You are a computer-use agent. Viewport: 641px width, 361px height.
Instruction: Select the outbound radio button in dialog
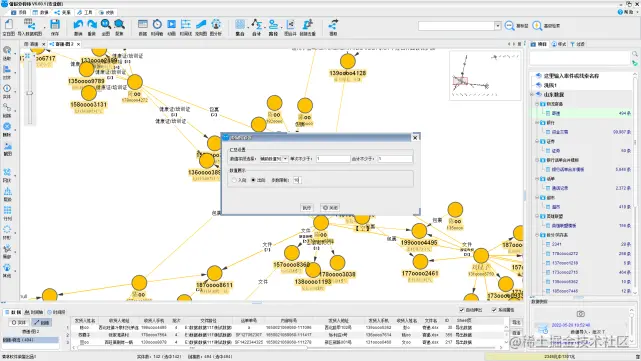[x=253, y=180]
